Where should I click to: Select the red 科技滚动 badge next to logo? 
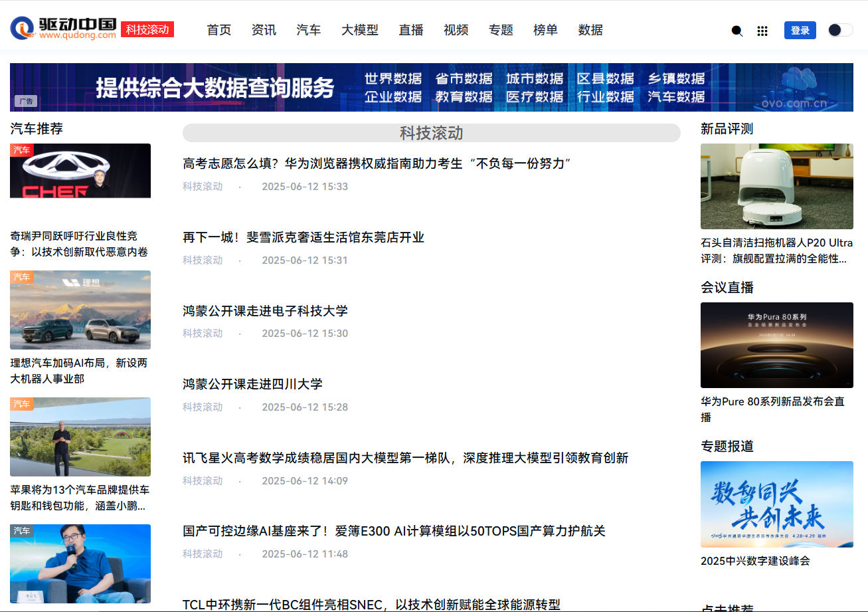point(147,29)
